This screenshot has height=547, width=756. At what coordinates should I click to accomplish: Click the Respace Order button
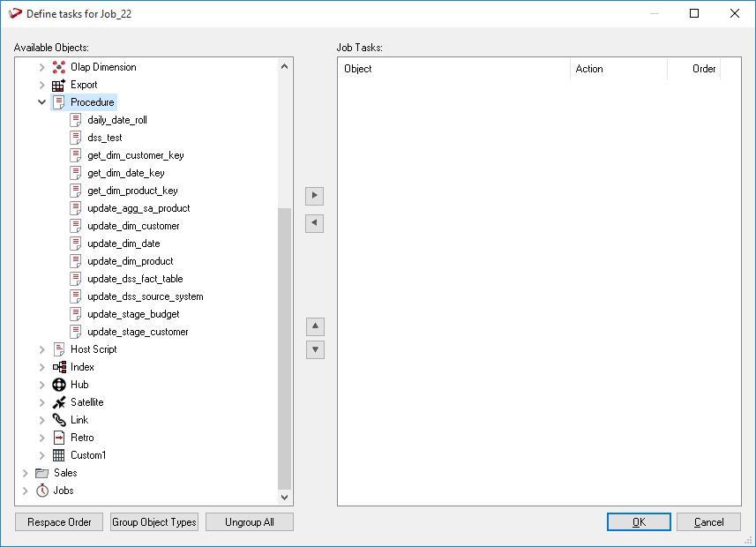click(x=59, y=522)
